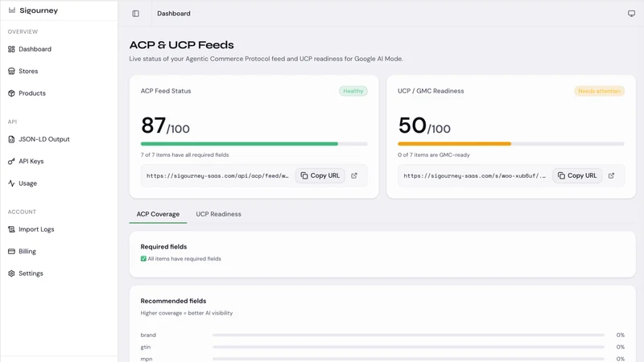Click ACP Feed Status card title
The width and height of the screenshot is (644, 362).
pyautogui.click(x=166, y=91)
